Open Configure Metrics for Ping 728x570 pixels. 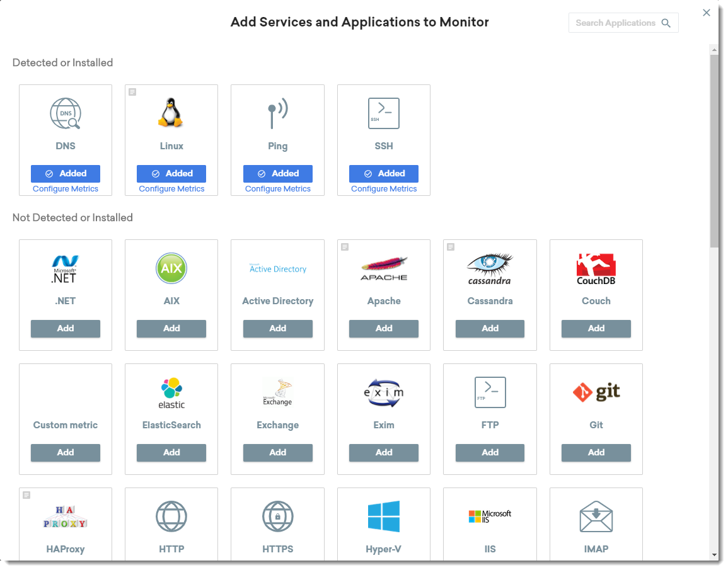coord(277,189)
